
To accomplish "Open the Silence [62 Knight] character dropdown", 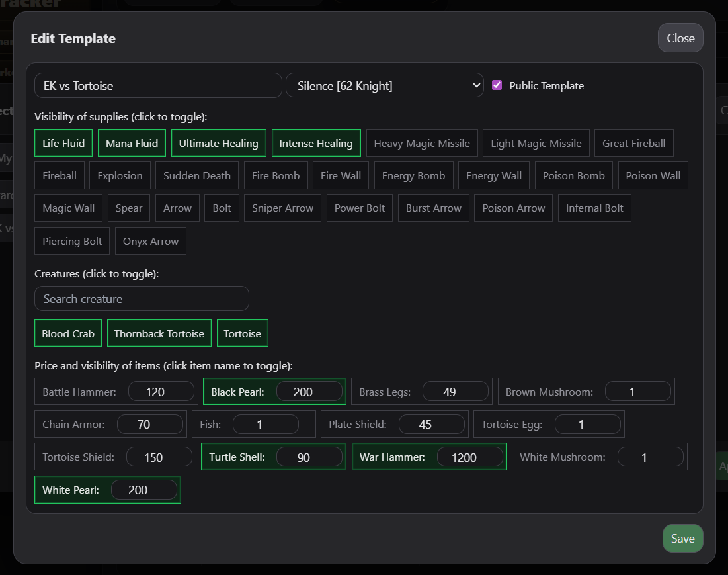I will pos(385,85).
